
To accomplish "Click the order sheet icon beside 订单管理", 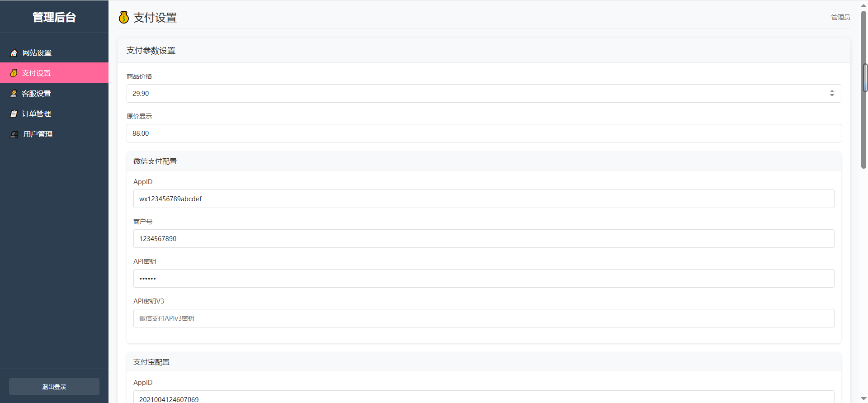I will [14, 114].
